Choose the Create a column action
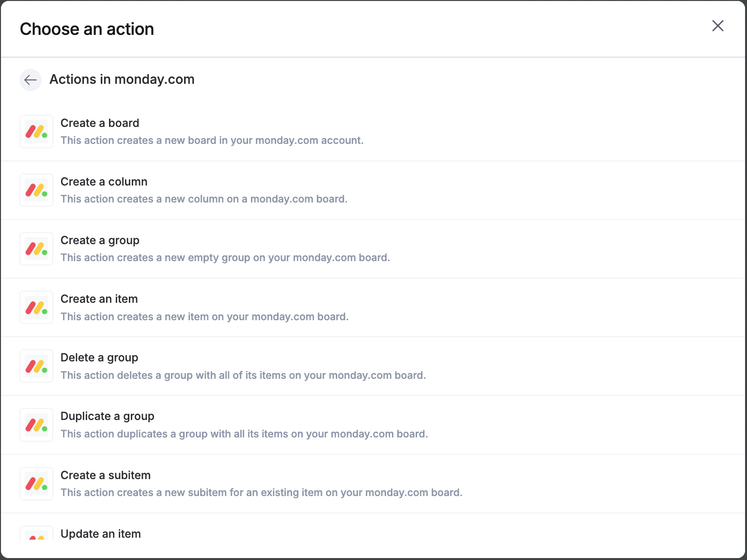The image size is (747, 560). tap(373, 190)
